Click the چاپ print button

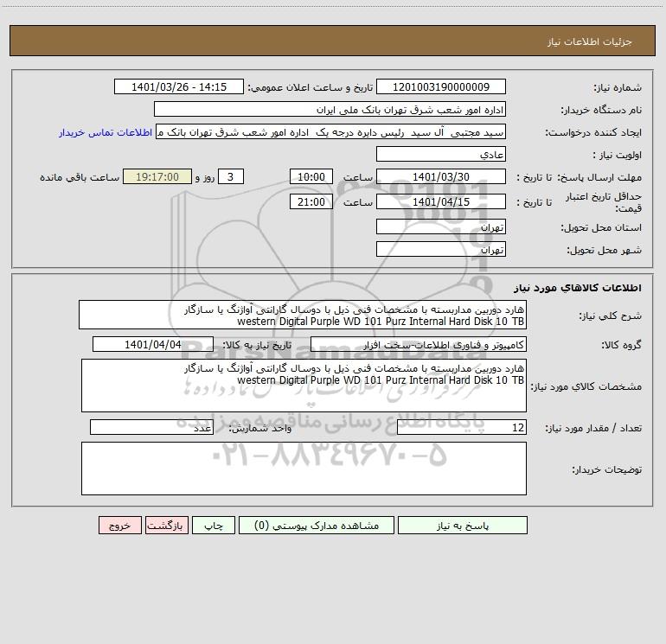214,526
